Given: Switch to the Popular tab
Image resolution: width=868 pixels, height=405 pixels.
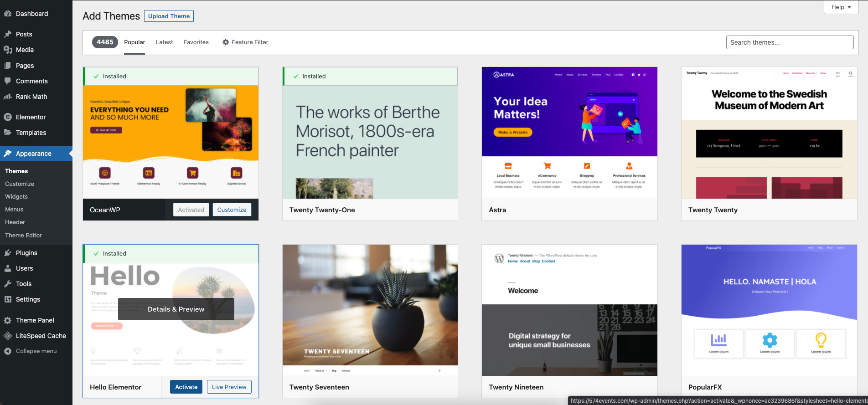Looking at the screenshot, I should (134, 42).
